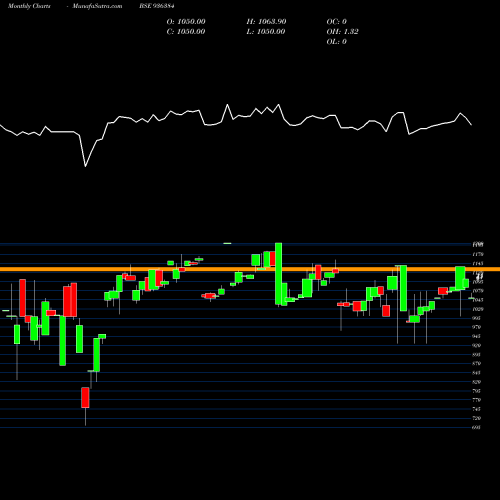This screenshot has width=500, height=500.
Task: Click the sharp dip on the white indicator line
Action: tap(85, 166)
